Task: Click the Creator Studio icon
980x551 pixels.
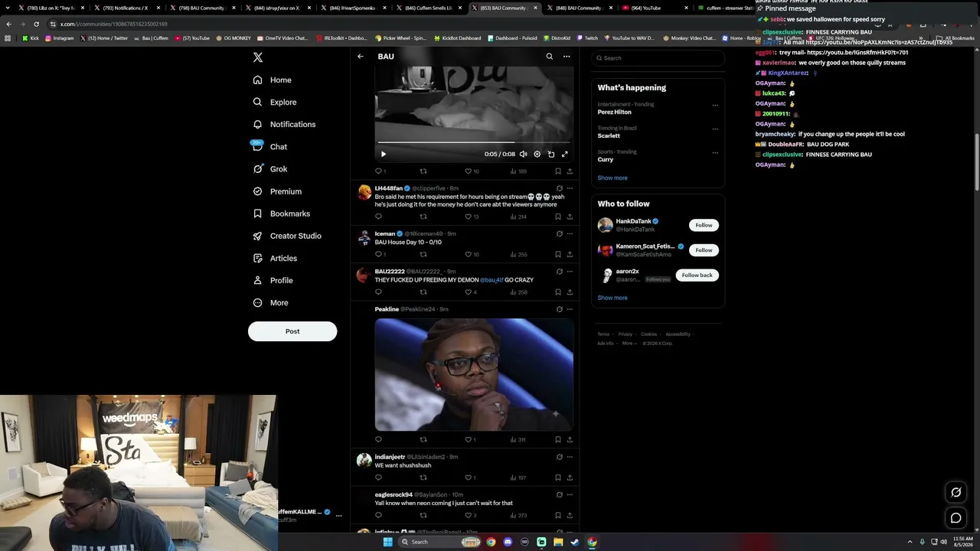Action: pos(257,236)
